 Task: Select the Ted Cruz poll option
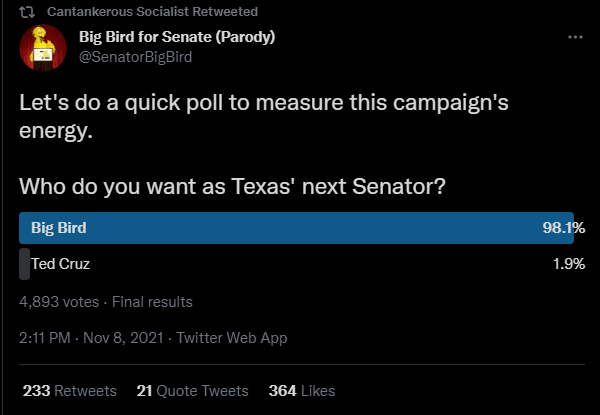pos(60,264)
